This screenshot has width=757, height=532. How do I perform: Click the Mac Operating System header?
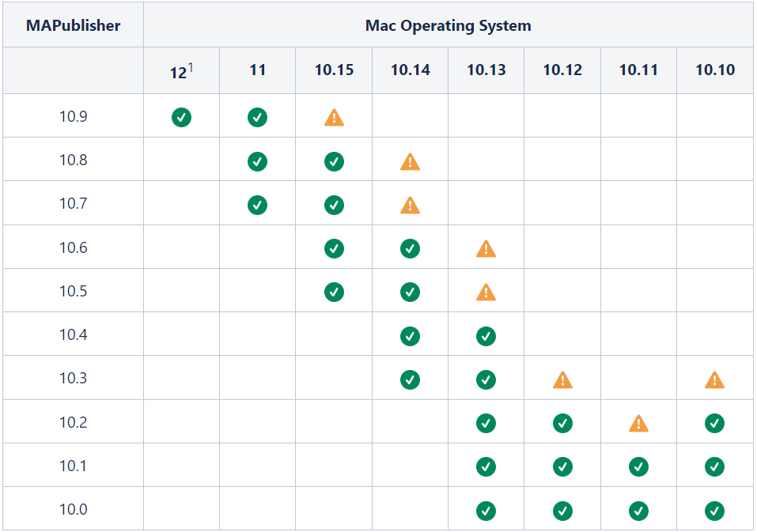tap(448, 25)
